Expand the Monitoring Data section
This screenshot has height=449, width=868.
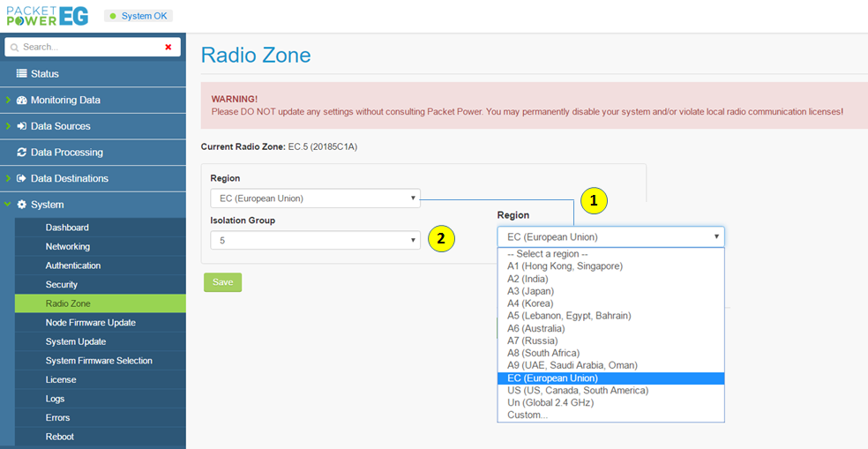65,101
